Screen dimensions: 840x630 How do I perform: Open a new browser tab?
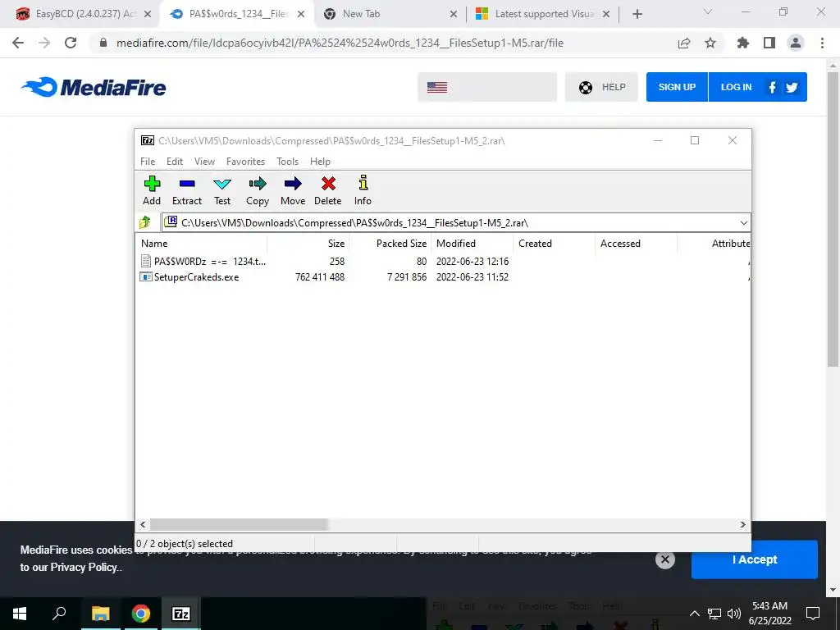[637, 14]
